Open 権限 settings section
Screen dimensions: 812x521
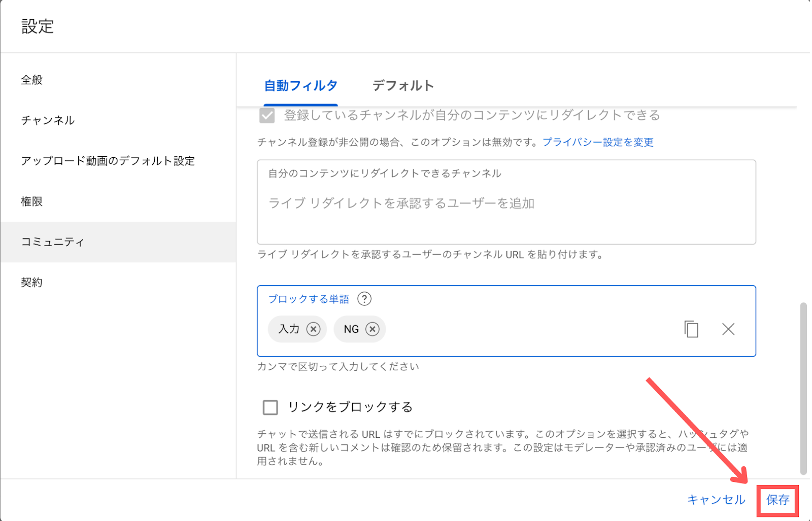(x=118, y=201)
